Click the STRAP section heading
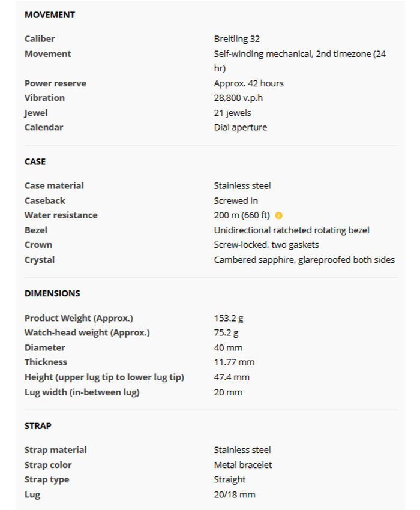This screenshot has height=510, width=420. (38, 425)
